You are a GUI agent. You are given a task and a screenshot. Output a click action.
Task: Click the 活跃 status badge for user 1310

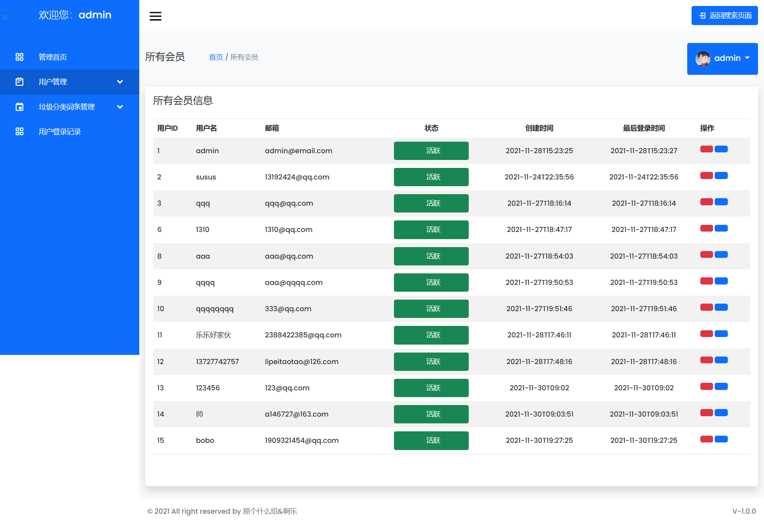click(431, 230)
